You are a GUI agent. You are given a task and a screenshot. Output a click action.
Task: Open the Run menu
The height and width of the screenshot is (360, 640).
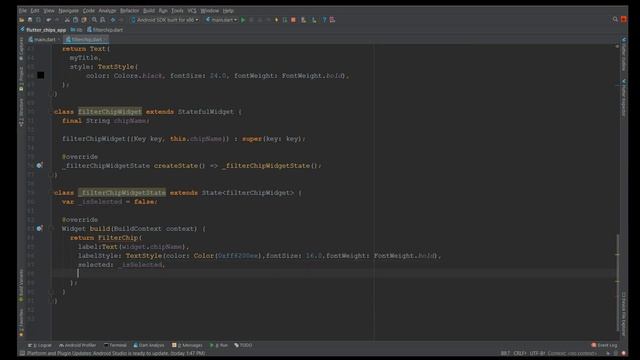point(163,11)
